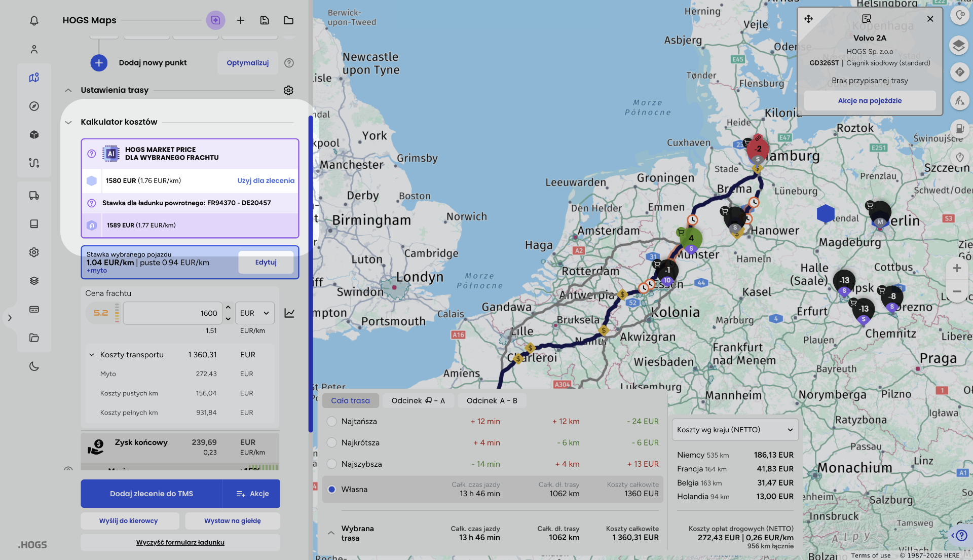Viewport: 973px width, 560px height.
Task: Open route settings gear icon
Action: pyautogui.click(x=288, y=90)
